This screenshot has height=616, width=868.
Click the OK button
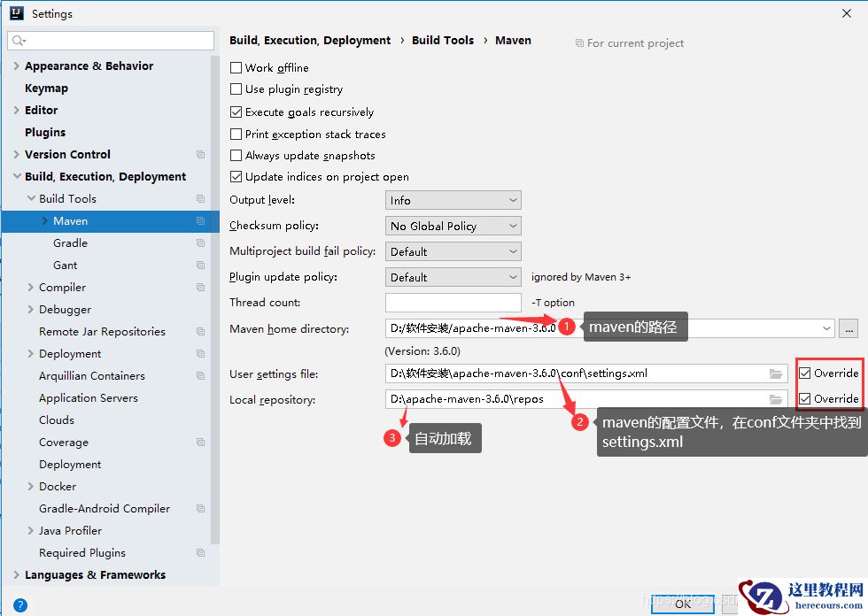pos(683,604)
